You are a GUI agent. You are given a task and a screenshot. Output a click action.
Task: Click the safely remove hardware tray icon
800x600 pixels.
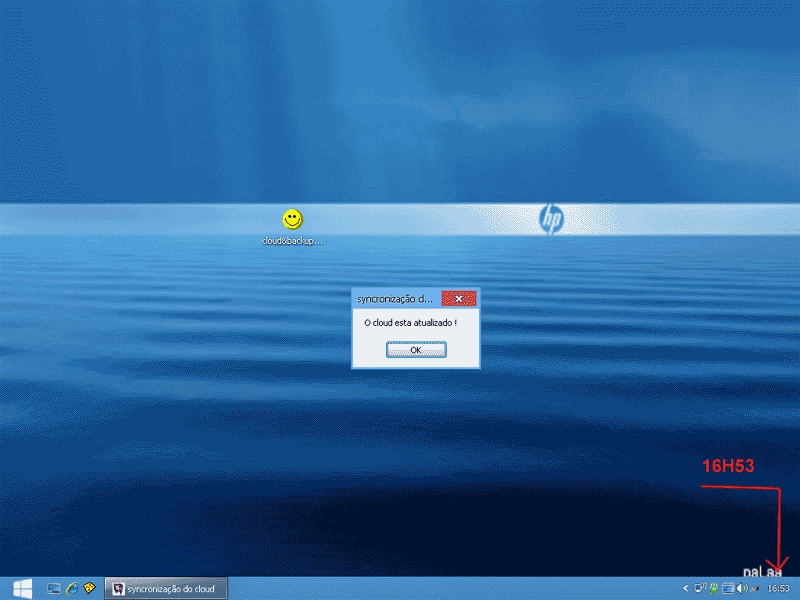point(755,589)
